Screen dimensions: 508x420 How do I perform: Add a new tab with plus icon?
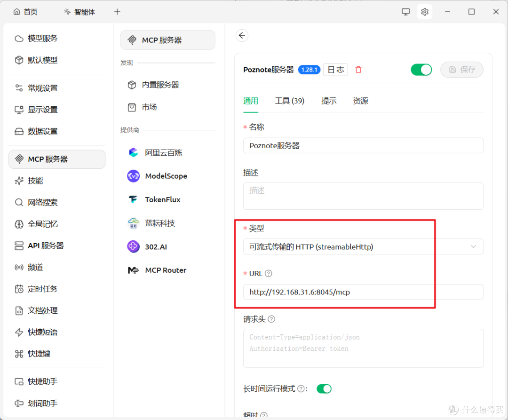[x=117, y=12]
